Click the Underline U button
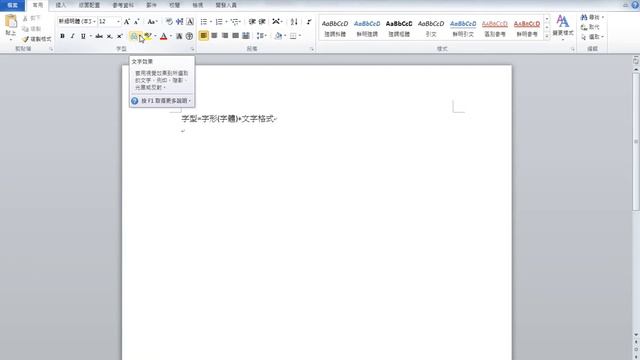The width and height of the screenshot is (640, 360). [x=83, y=36]
